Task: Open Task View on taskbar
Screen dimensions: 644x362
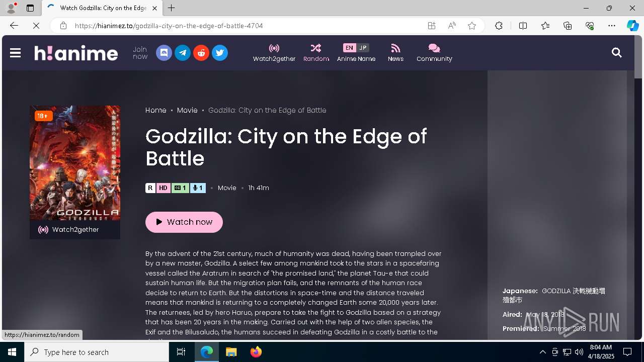Action: click(181, 352)
